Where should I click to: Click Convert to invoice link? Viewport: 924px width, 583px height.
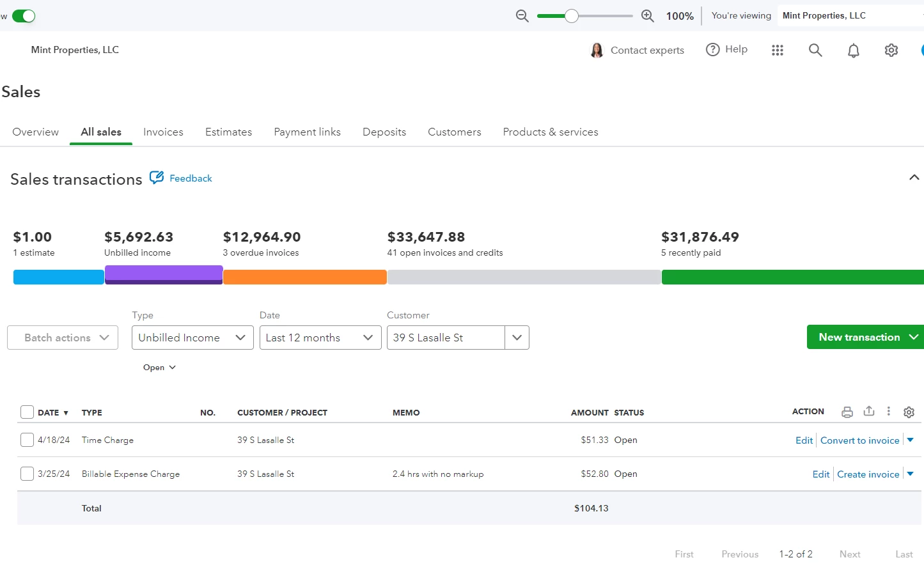(x=860, y=440)
